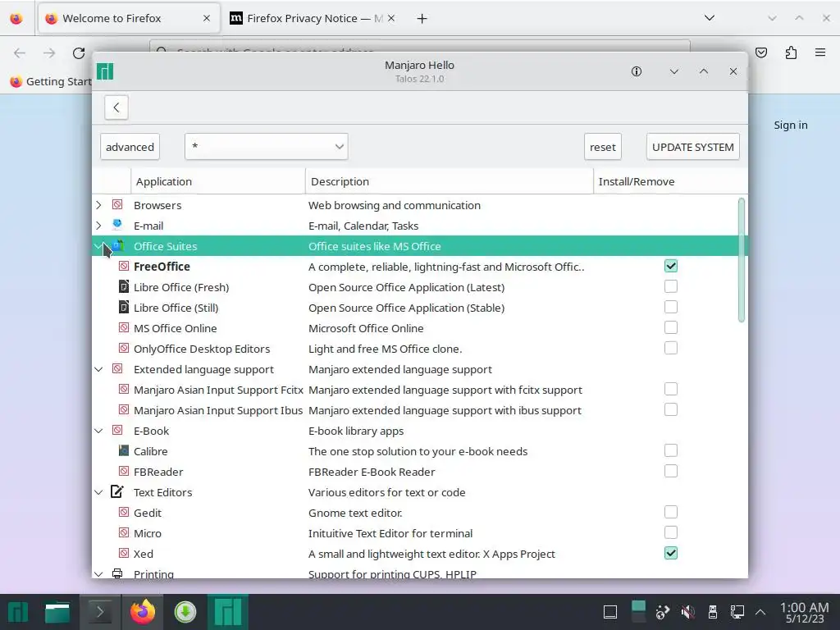Click the network icon in the system tray
This screenshot has height=630, width=840.
737,612
